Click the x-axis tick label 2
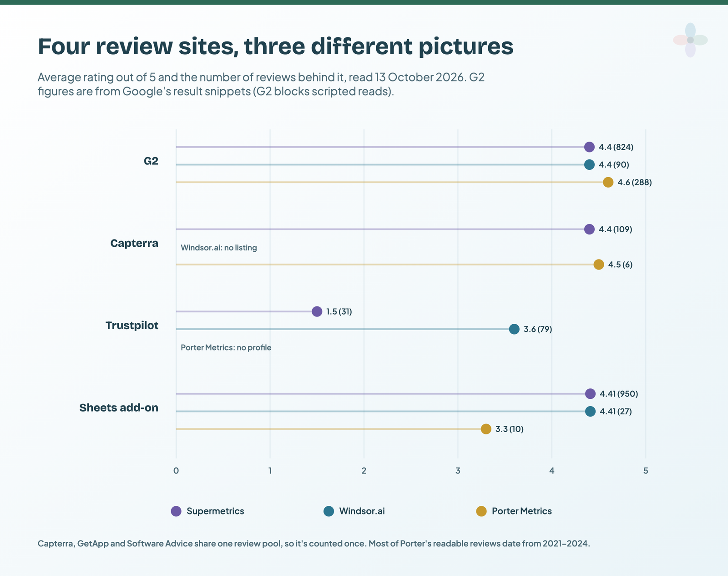This screenshot has height=576, width=728. (x=364, y=471)
